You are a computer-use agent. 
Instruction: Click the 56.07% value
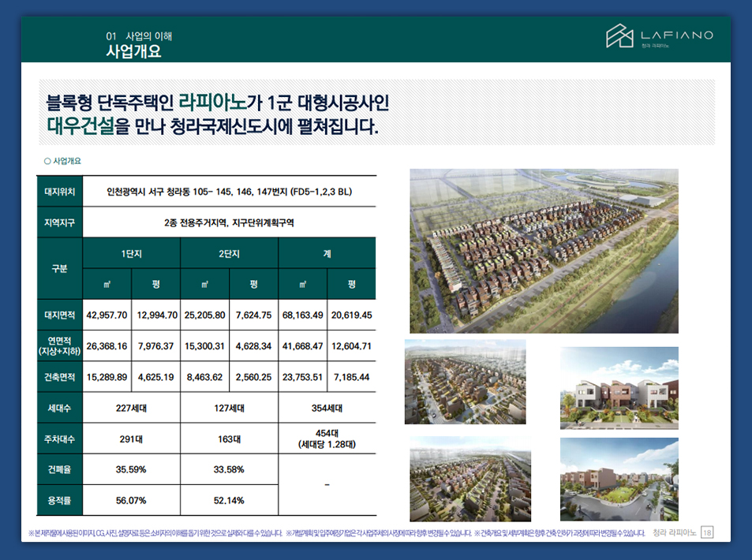click(x=131, y=501)
